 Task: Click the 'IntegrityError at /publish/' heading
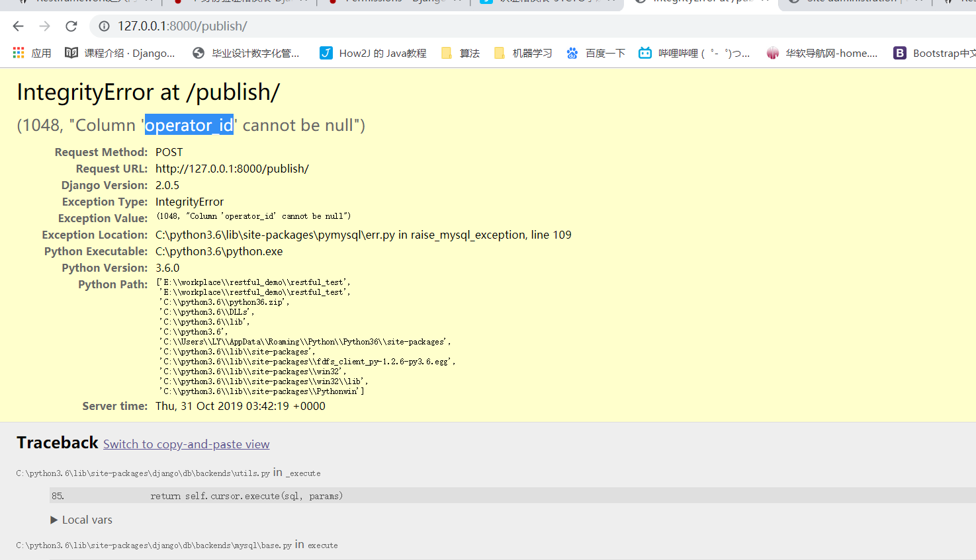pos(148,92)
